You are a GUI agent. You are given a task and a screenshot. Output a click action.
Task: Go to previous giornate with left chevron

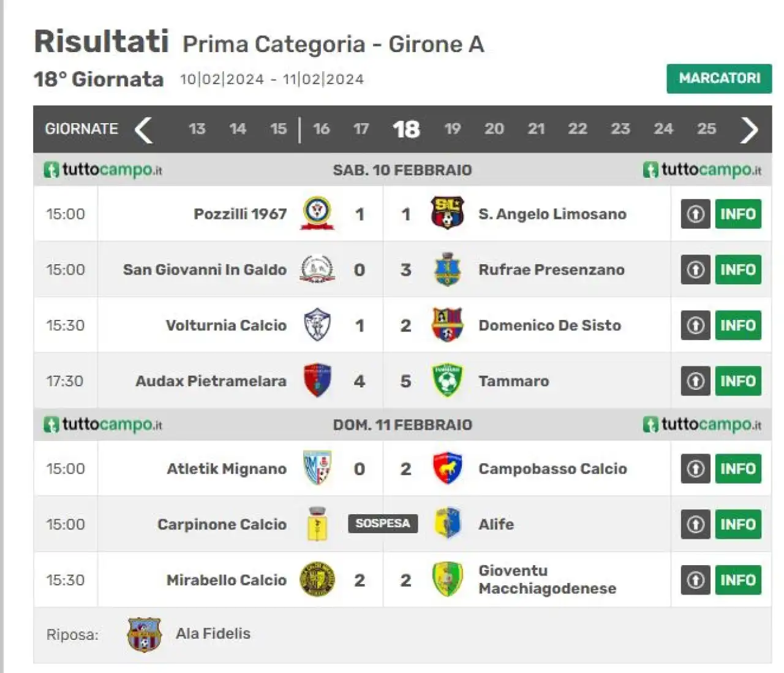coord(144,129)
